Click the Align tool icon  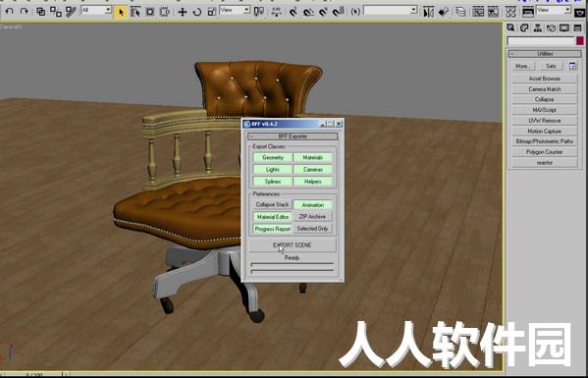[444, 12]
